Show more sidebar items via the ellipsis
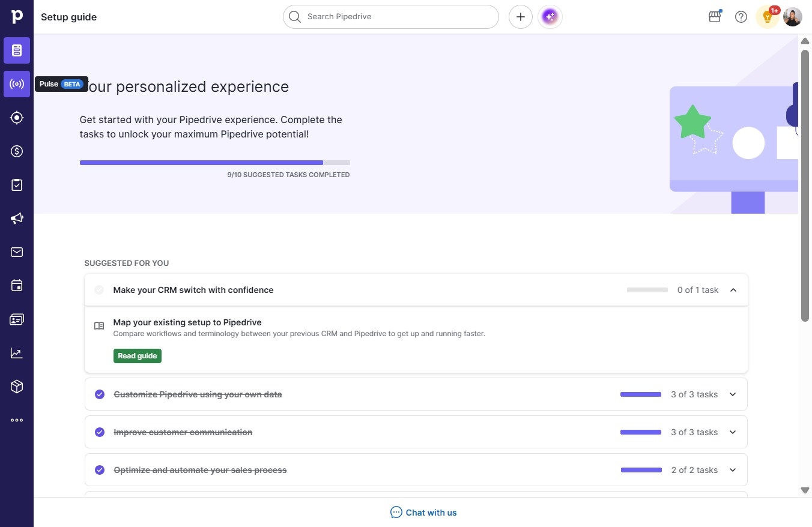The image size is (812, 527). click(x=17, y=420)
